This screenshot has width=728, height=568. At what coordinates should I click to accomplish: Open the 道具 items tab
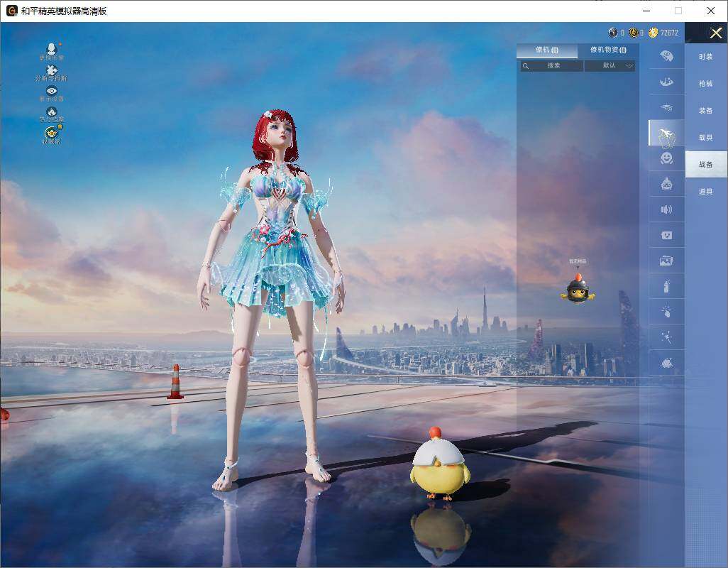click(706, 192)
